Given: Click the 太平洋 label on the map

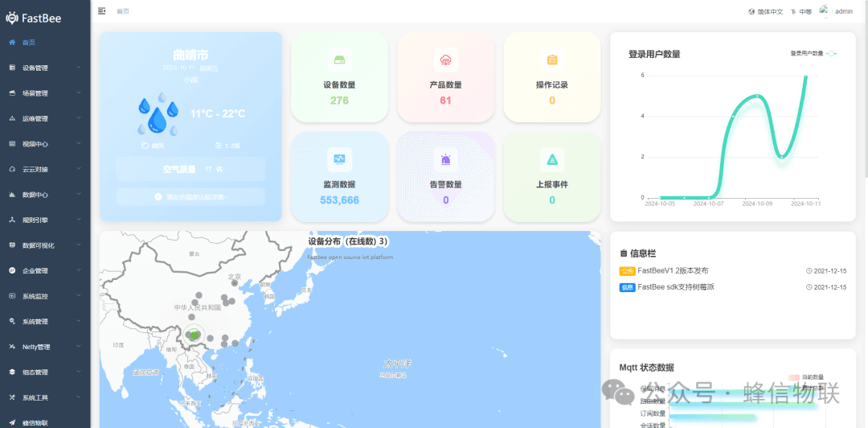Looking at the screenshot, I should point(398,364).
